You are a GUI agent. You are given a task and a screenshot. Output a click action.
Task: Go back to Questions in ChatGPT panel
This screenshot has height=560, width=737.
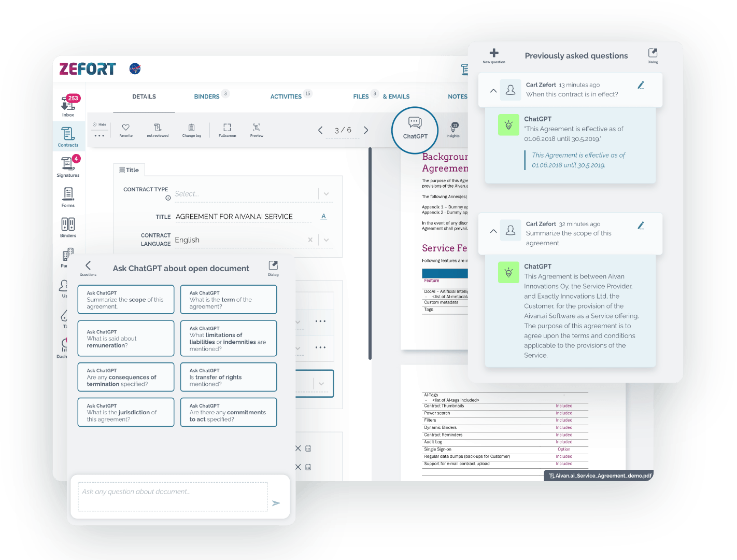click(88, 268)
